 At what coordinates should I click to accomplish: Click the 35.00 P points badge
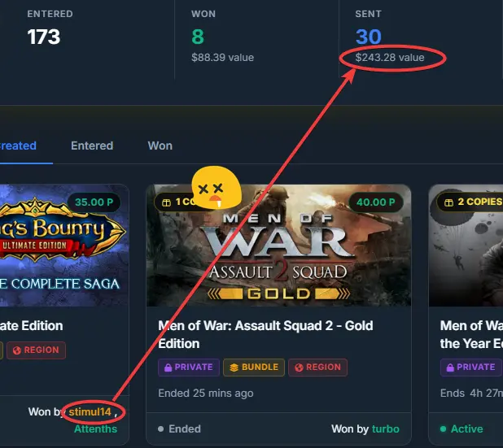[94, 202]
